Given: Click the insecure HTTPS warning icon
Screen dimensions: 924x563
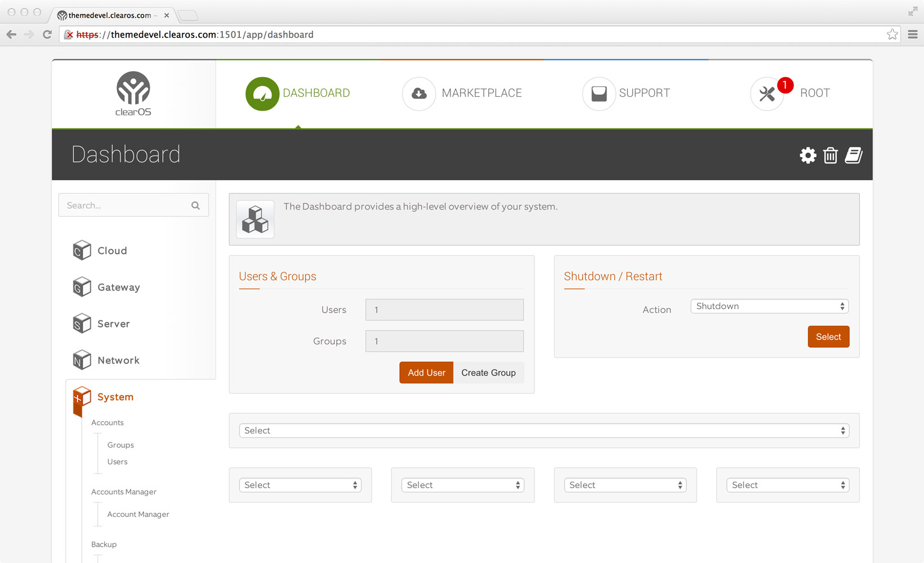Looking at the screenshot, I should point(69,35).
